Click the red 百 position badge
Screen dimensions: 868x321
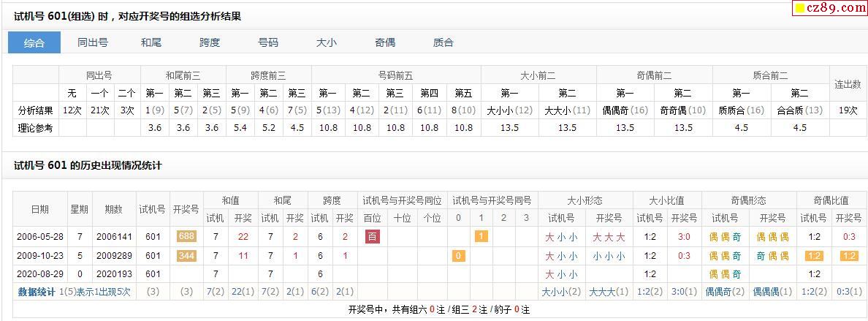[373, 237]
